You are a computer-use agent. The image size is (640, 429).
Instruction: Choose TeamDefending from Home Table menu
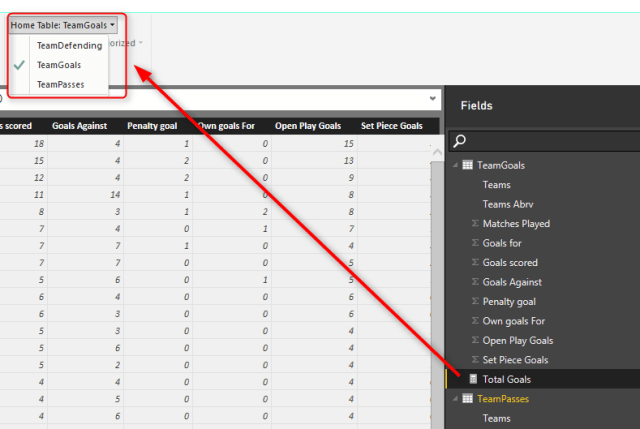click(69, 45)
